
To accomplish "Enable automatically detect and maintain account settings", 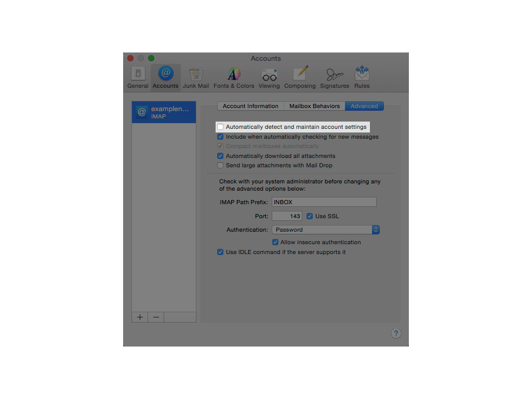I will click(220, 127).
